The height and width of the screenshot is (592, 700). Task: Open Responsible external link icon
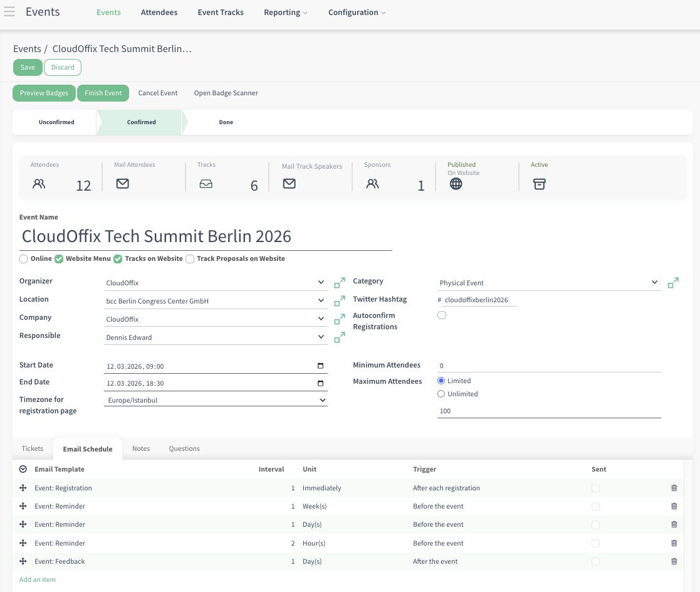(339, 337)
